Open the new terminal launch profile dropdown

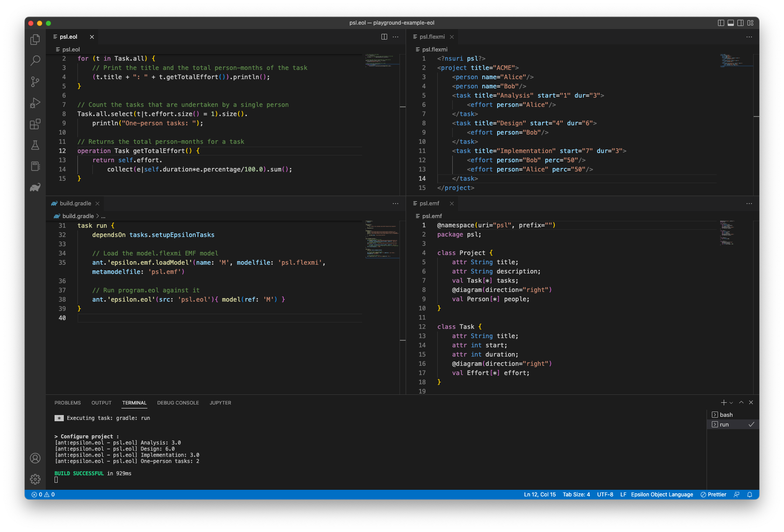click(731, 403)
